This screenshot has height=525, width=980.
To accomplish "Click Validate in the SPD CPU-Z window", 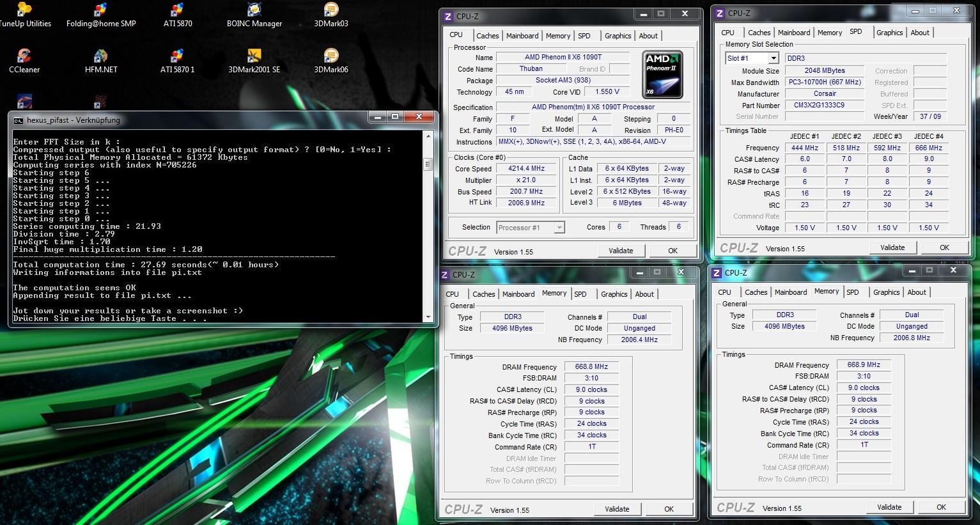I will pos(892,247).
